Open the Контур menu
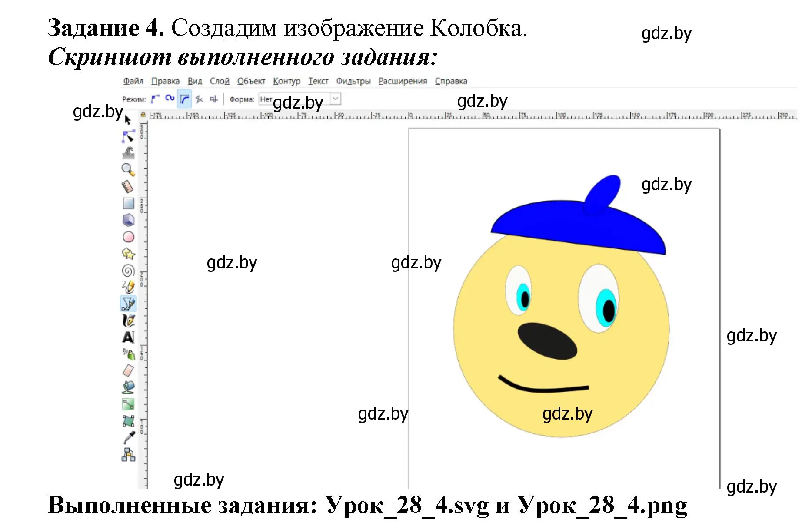Image resolution: width=812 pixels, height=529 pixels. coord(286,81)
